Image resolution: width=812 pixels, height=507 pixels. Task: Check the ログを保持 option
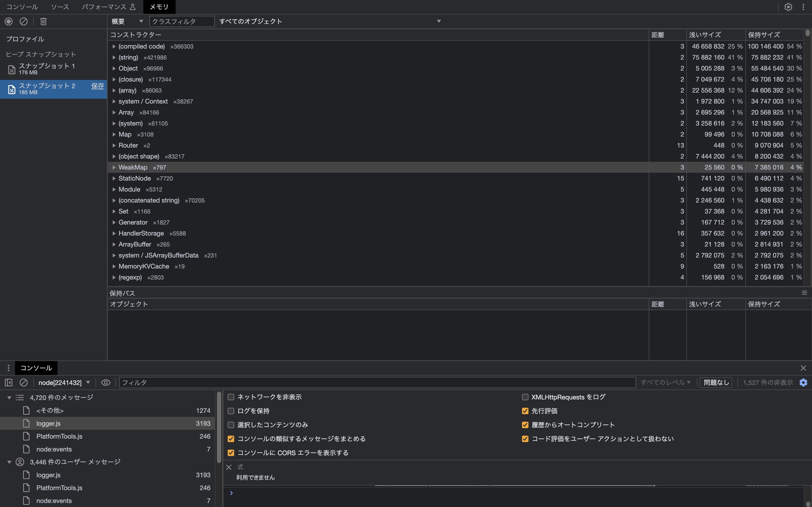click(x=231, y=410)
